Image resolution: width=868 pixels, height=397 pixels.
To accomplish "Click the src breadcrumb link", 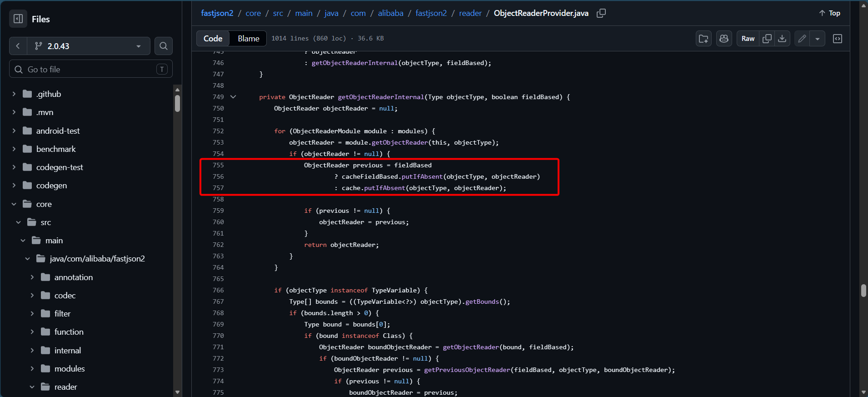I will pyautogui.click(x=278, y=13).
